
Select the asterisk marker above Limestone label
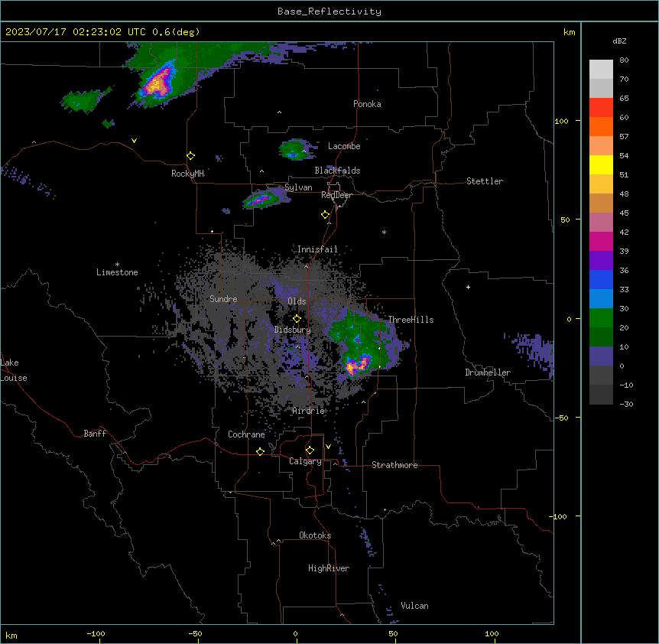[117, 265]
